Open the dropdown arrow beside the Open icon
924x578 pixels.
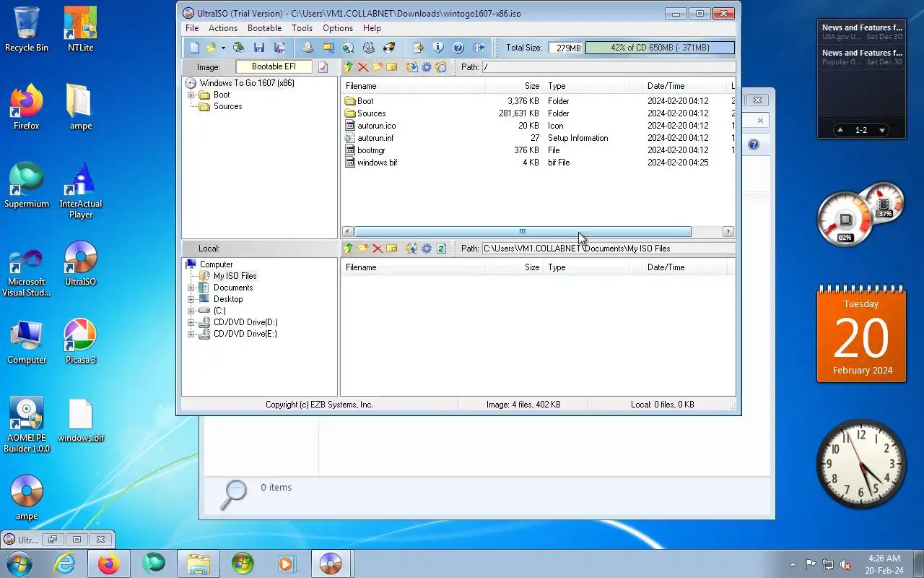(223, 48)
